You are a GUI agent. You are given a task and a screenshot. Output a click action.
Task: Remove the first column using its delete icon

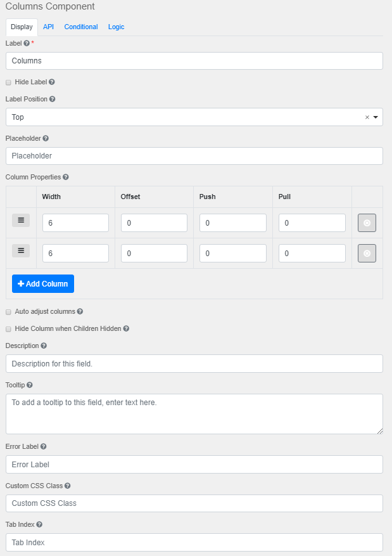(x=367, y=223)
